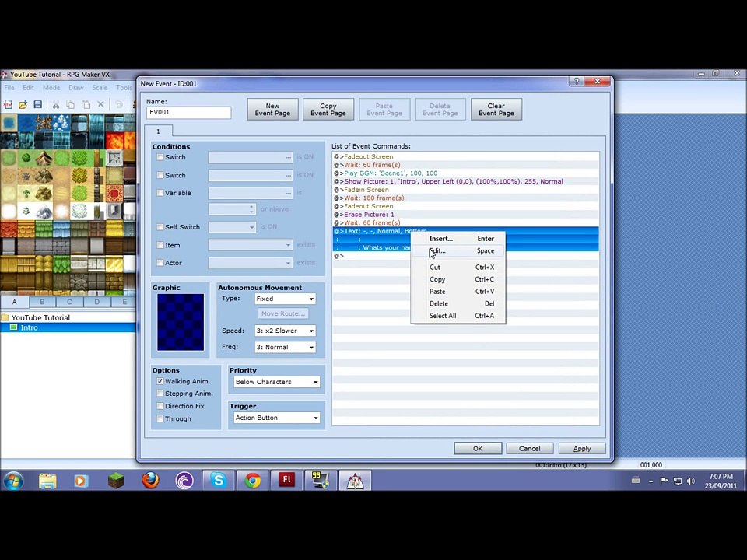This screenshot has height=560, width=747.
Task: Open the Windows Start orb
Action: 13,480
